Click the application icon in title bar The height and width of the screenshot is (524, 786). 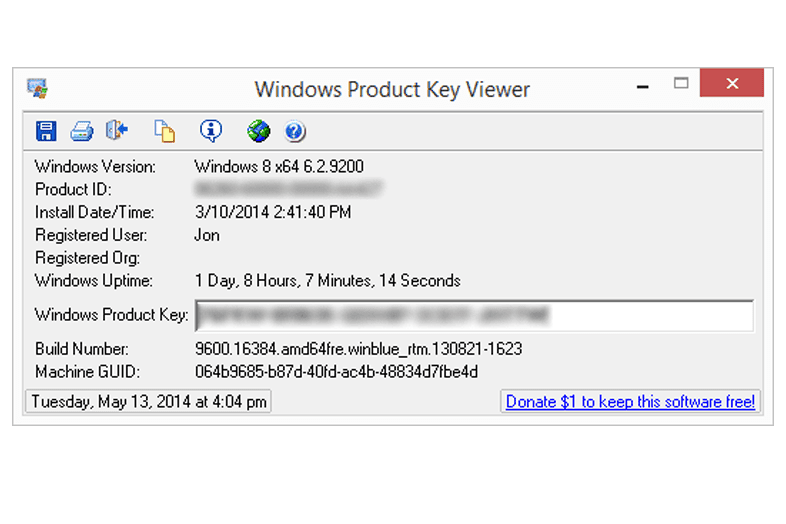37,88
